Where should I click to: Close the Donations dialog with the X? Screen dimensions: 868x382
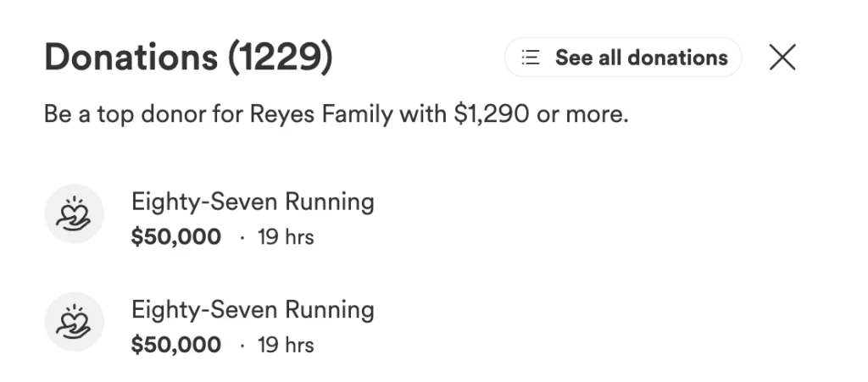tap(782, 58)
